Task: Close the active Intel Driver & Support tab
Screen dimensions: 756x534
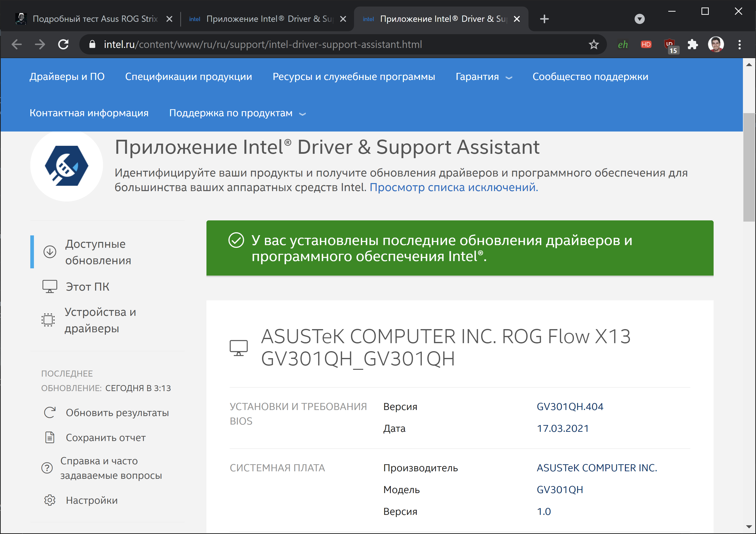Action: click(517, 19)
